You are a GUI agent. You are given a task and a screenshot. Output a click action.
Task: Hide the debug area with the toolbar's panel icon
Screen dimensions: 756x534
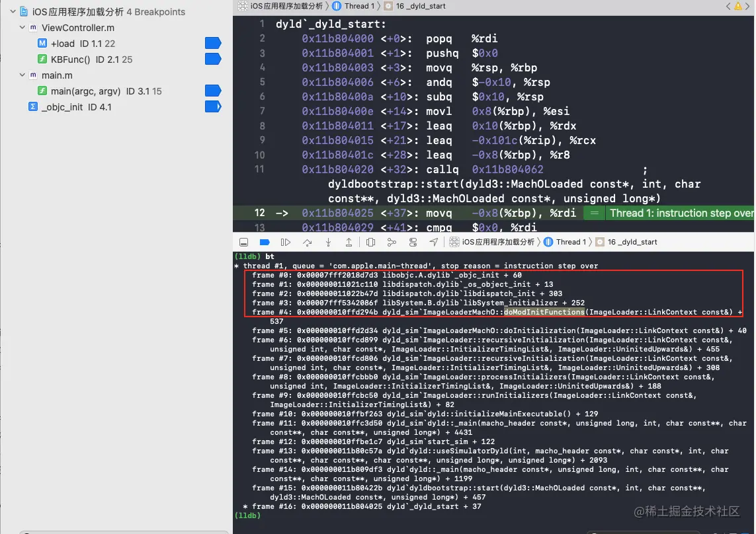(244, 242)
